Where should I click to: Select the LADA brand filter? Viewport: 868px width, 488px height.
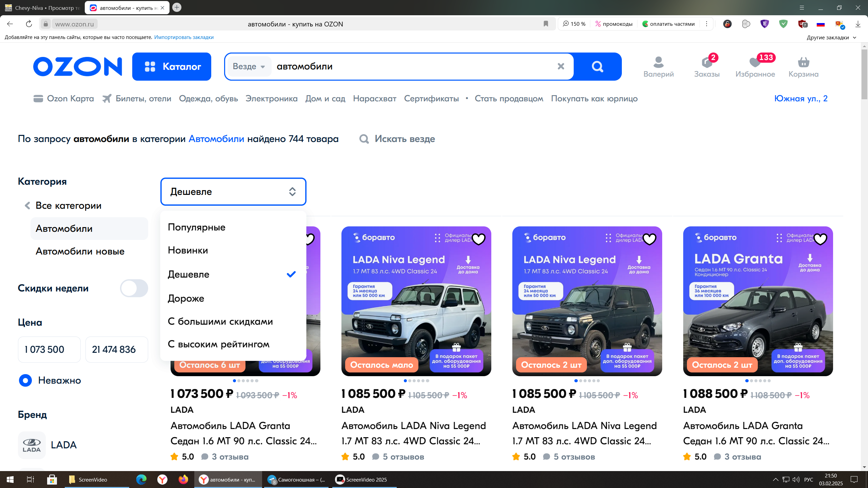[47, 445]
